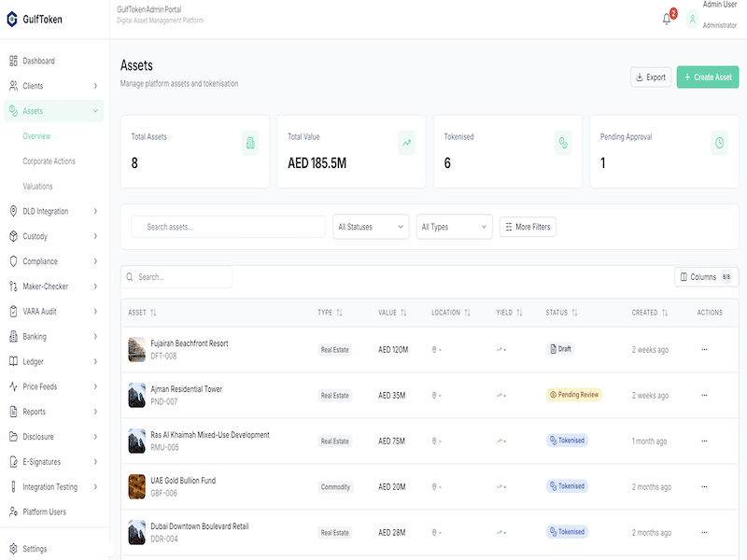Viewport: 747px width, 560px height.
Task: Open the All Statuses dropdown
Action: click(371, 227)
